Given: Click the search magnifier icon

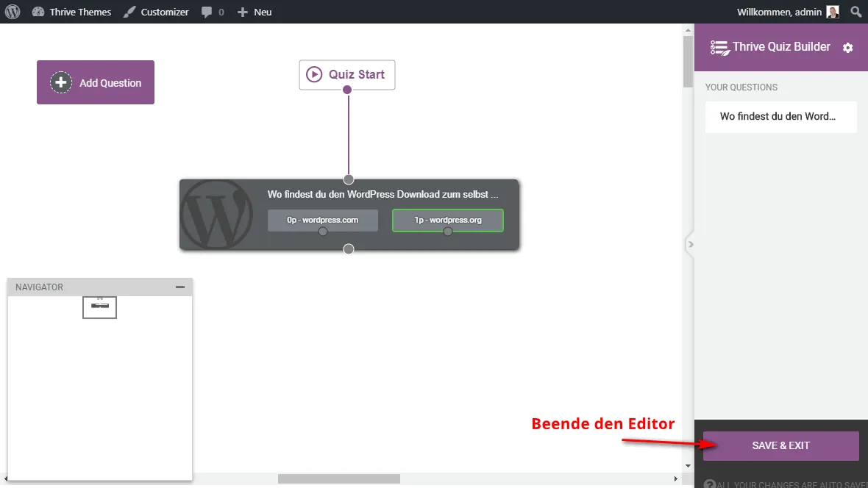Looking at the screenshot, I should pos(855,12).
